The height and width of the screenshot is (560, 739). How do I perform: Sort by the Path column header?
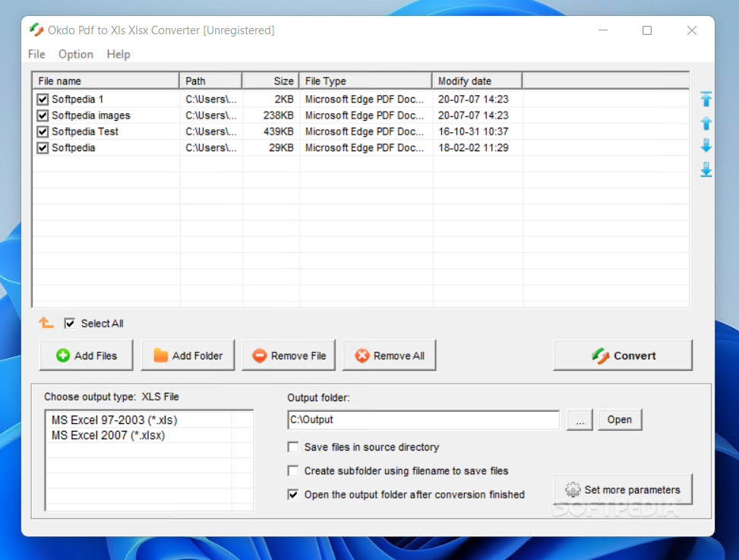210,81
